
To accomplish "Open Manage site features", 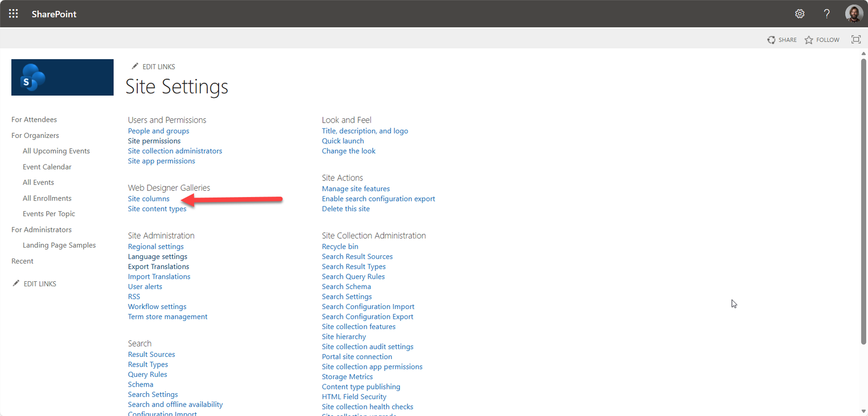I will [355, 188].
